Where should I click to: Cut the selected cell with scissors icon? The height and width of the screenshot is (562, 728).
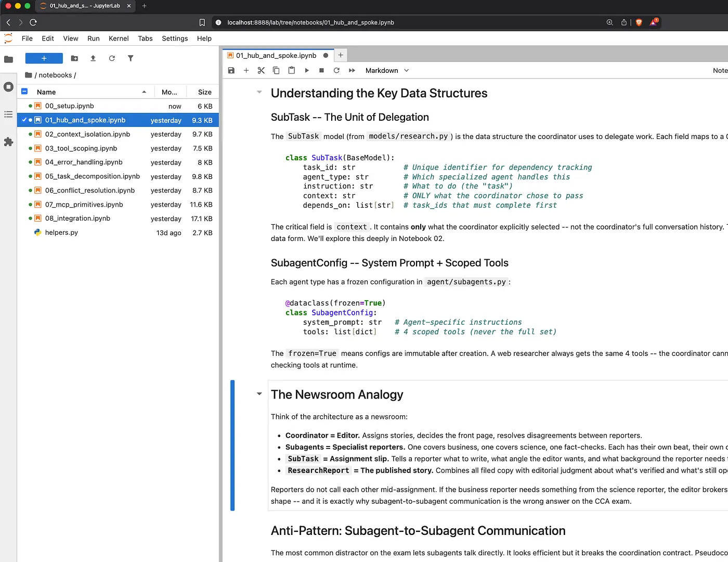point(261,70)
